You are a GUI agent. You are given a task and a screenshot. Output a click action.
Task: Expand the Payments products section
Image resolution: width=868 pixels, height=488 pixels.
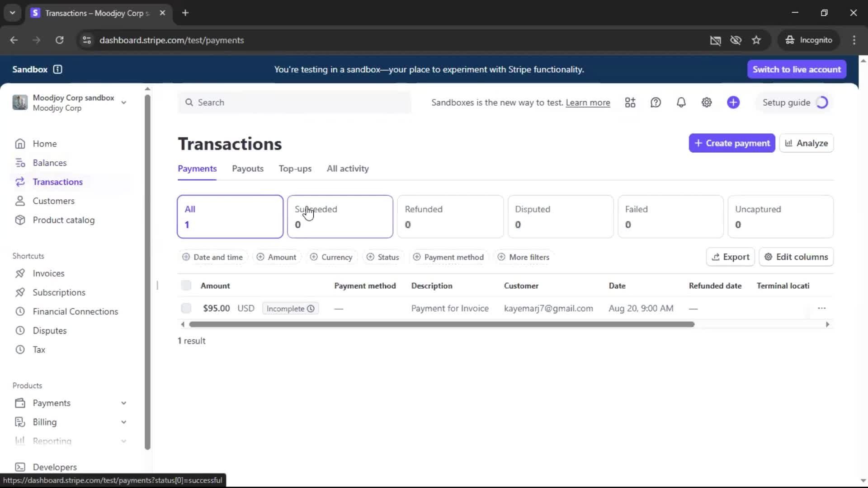(123, 403)
